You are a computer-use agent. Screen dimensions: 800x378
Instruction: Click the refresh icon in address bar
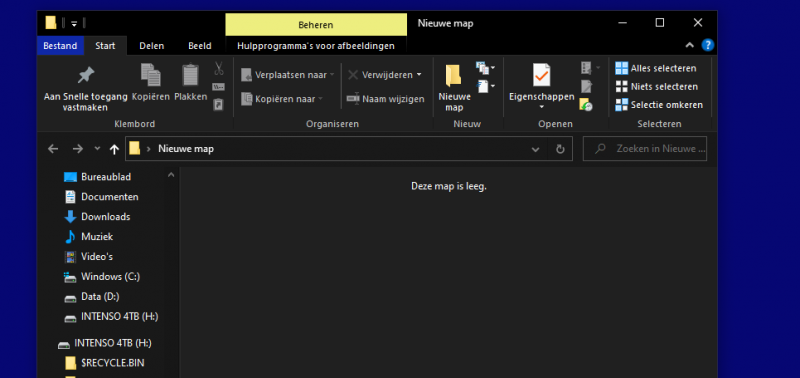pos(560,149)
